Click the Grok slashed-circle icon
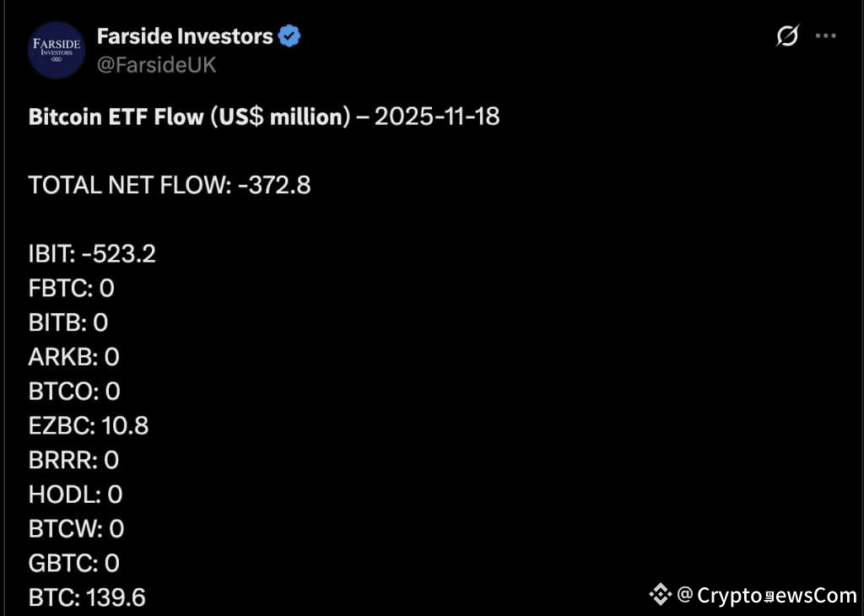The height and width of the screenshot is (616, 864). click(787, 35)
